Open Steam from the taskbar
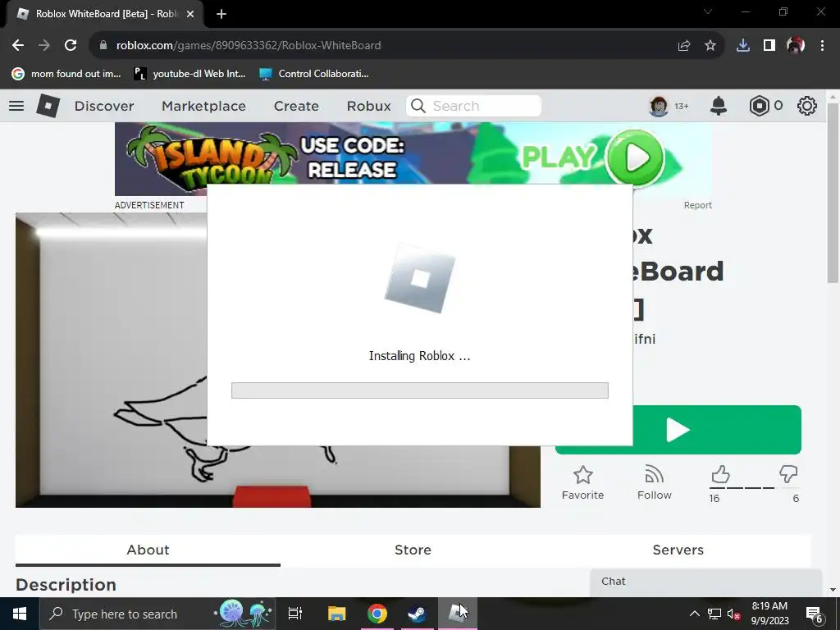This screenshot has width=840, height=630. pyautogui.click(x=418, y=614)
